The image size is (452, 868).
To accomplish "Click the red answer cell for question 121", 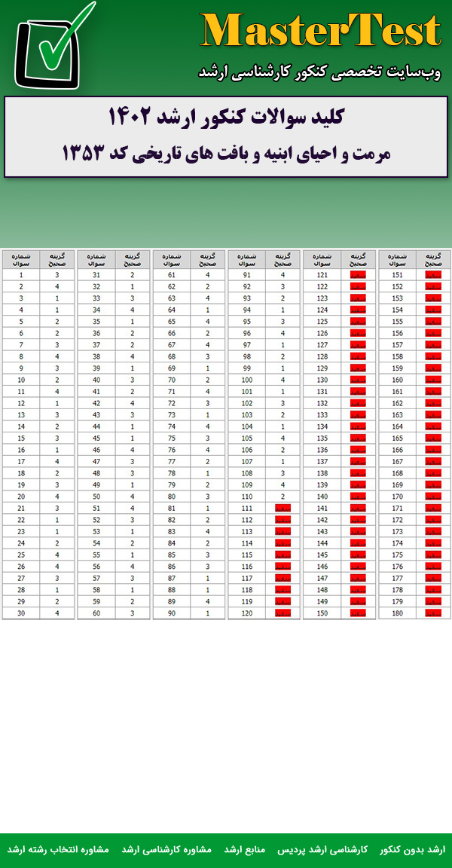I will (x=358, y=275).
